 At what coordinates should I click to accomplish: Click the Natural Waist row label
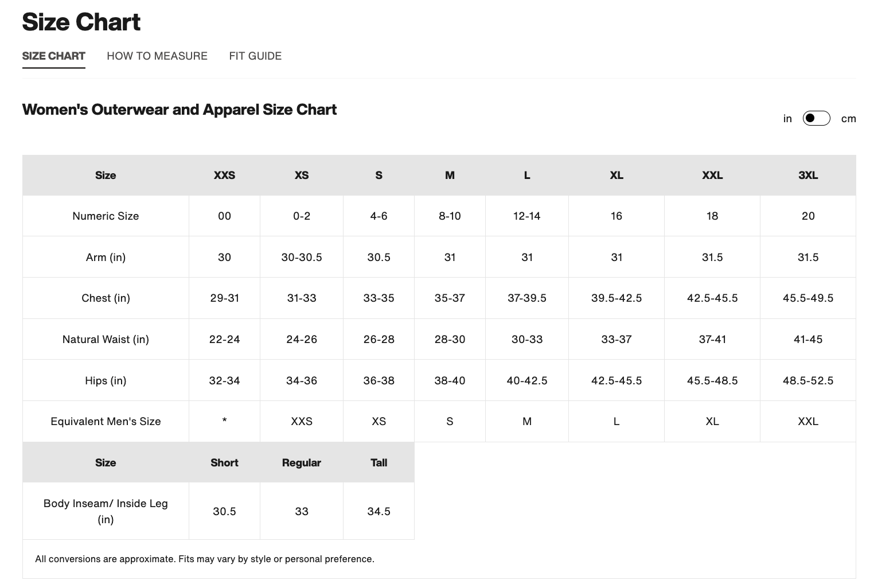[106, 340]
